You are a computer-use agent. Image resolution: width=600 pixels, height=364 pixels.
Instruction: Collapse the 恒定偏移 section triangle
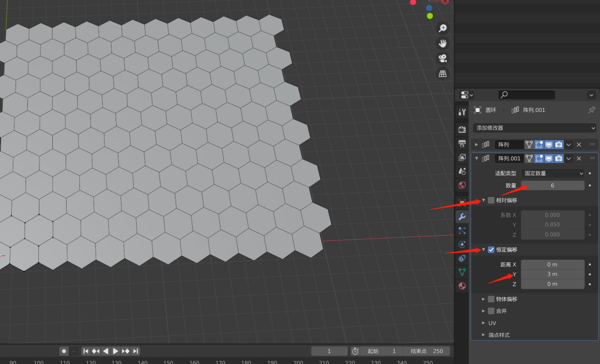pyautogui.click(x=483, y=250)
